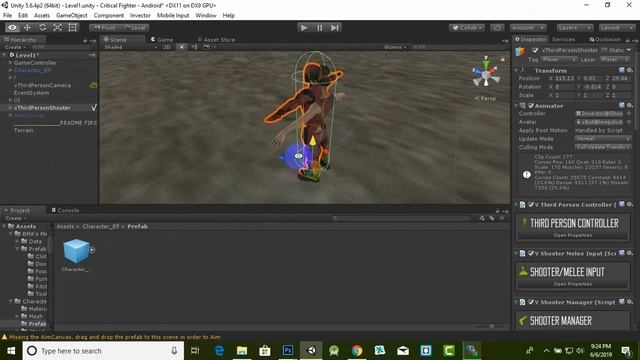Open the GameObject menu
This screenshot has height=360, width=640.
pyautogui.click(x=71, y=16)
